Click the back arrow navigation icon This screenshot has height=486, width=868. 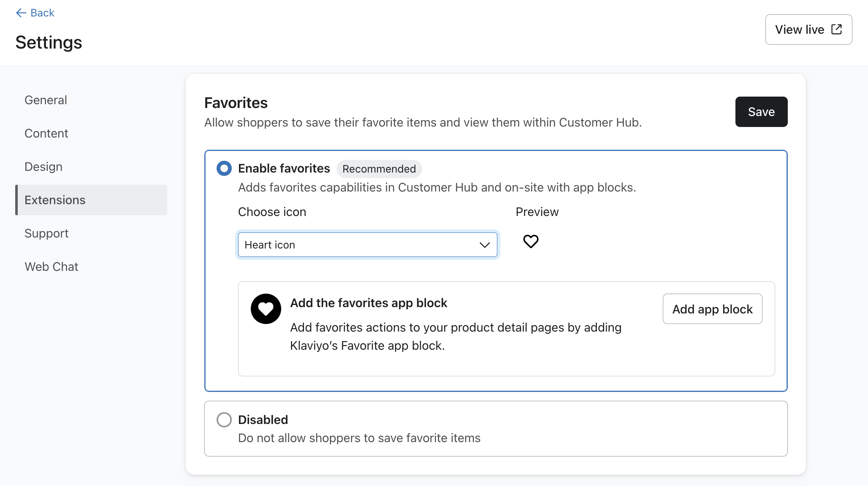20,13
